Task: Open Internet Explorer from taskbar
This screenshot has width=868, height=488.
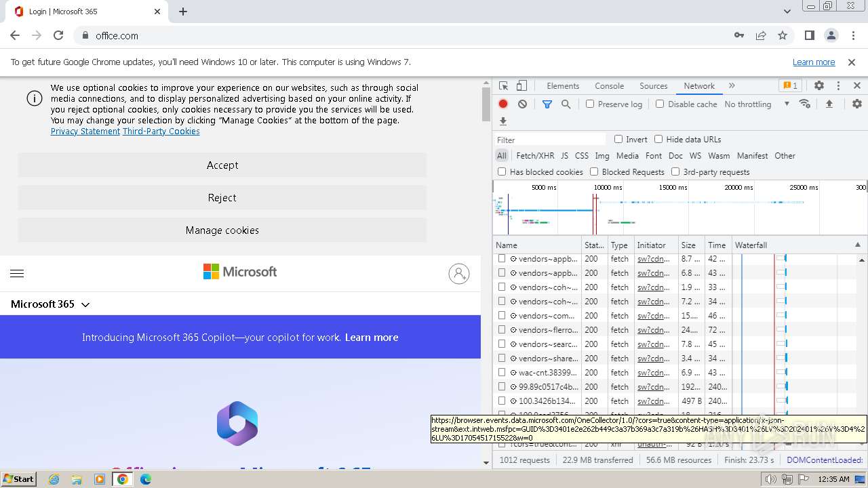Action: (54, 479)
